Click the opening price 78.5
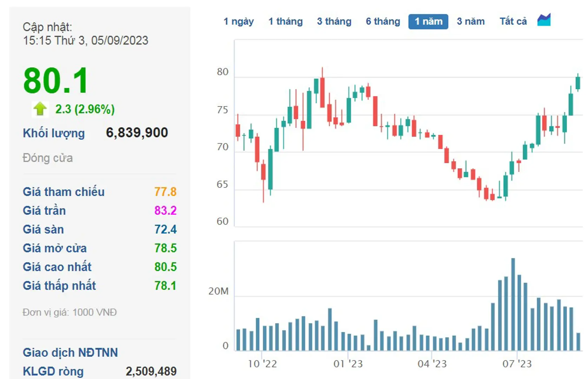 [x=165, y=248]
